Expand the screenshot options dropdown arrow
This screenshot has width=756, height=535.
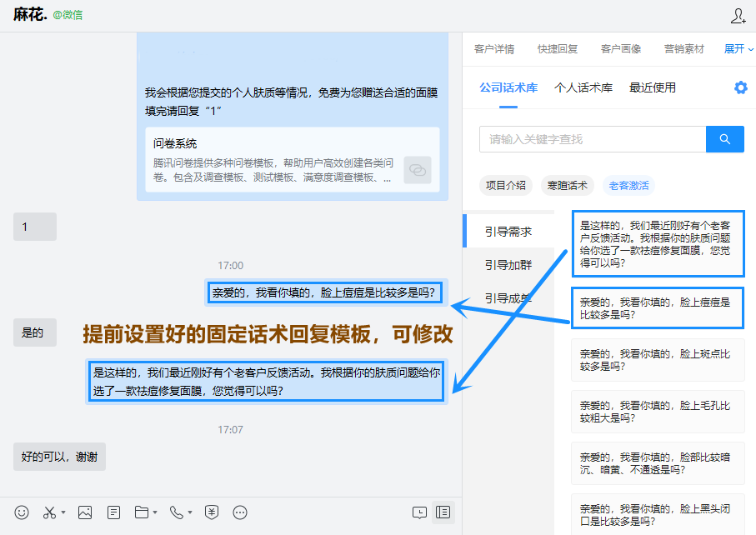[x=63, y=512]
